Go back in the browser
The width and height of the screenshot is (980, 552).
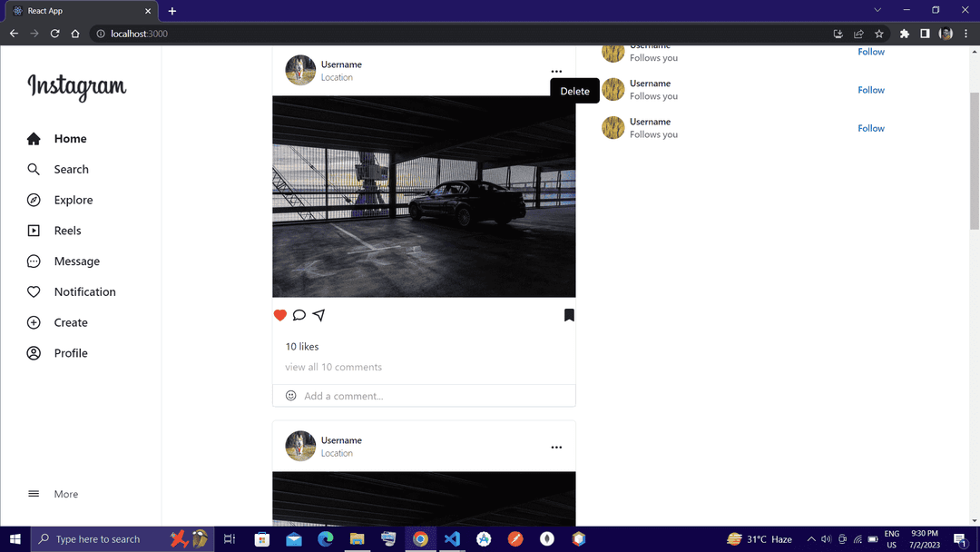tap(14, 34)
